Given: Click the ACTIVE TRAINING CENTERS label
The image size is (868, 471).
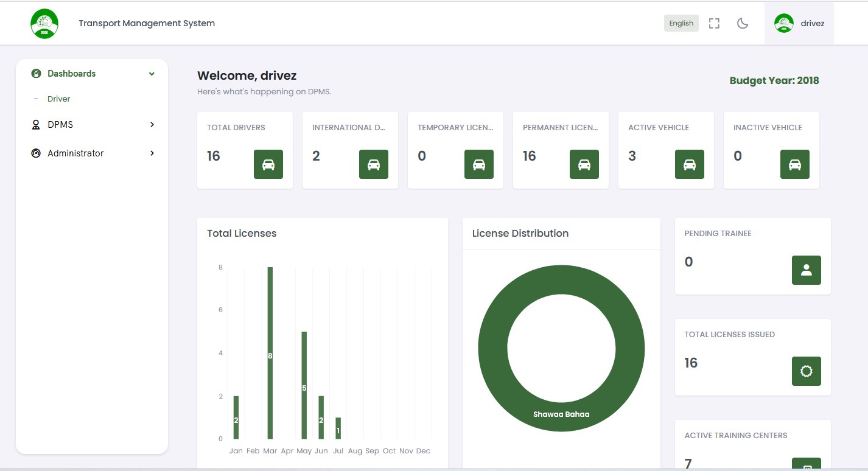Looking at the screenshot, I should (x=736, y=436).
